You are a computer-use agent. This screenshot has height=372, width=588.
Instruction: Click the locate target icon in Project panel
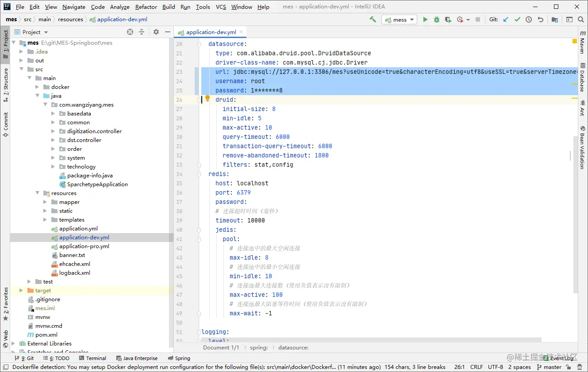click(x=130, y=32)
